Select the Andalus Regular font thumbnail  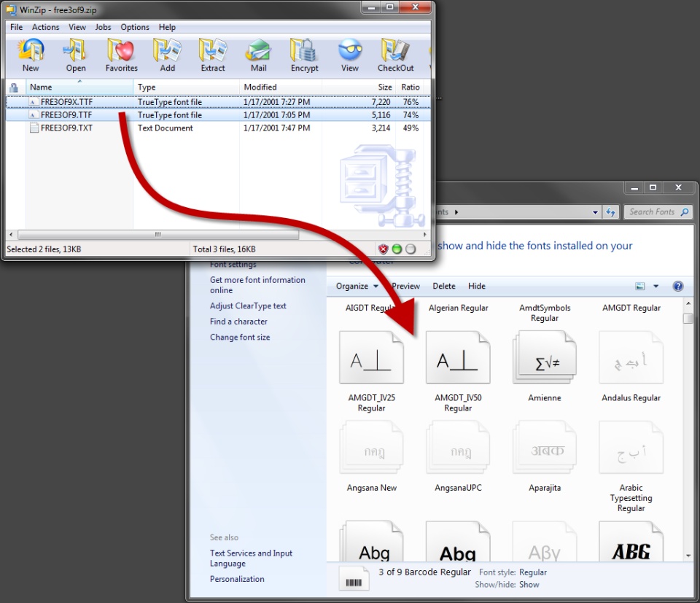[x=631, y=357]
